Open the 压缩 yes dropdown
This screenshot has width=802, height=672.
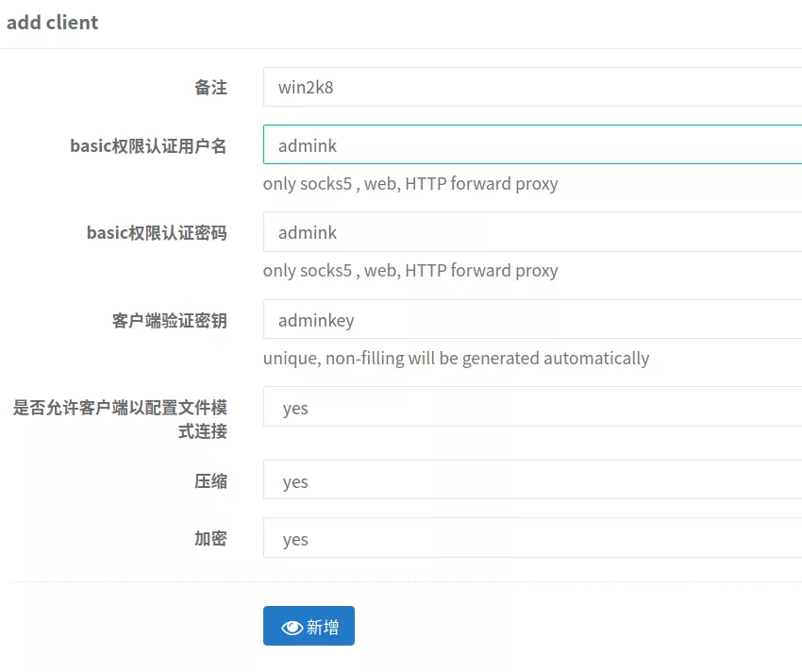pyautogui.click(x=532, y=480)
